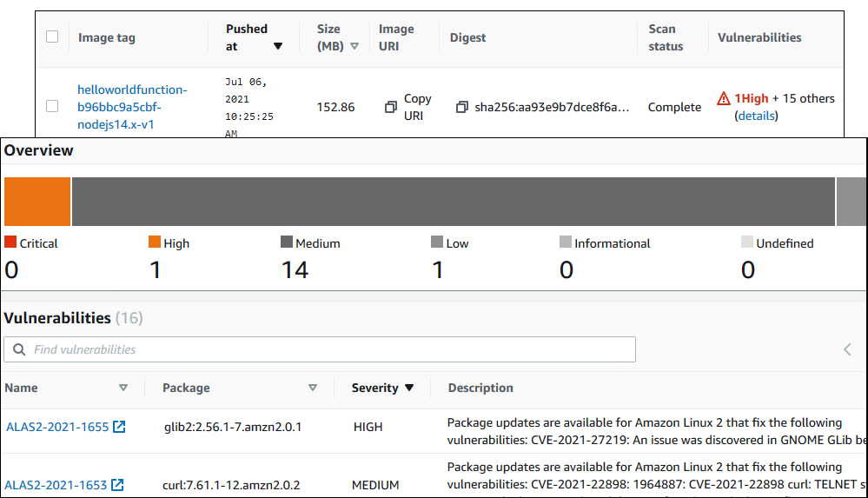Sort vulnerabilities by Name arrow
Screen dimensions: 868x498
(x=123, y=388)
